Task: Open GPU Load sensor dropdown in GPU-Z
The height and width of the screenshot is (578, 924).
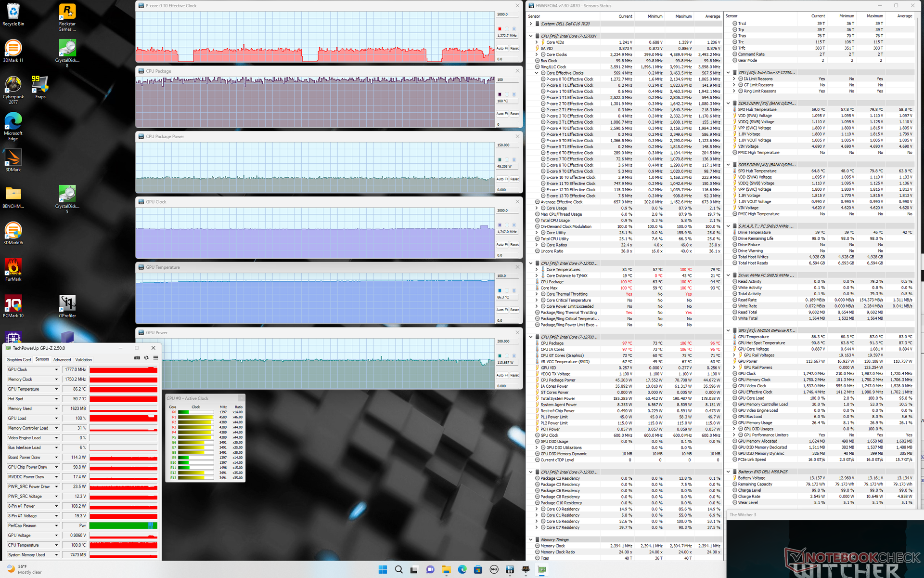Action: tap(56, 418)
